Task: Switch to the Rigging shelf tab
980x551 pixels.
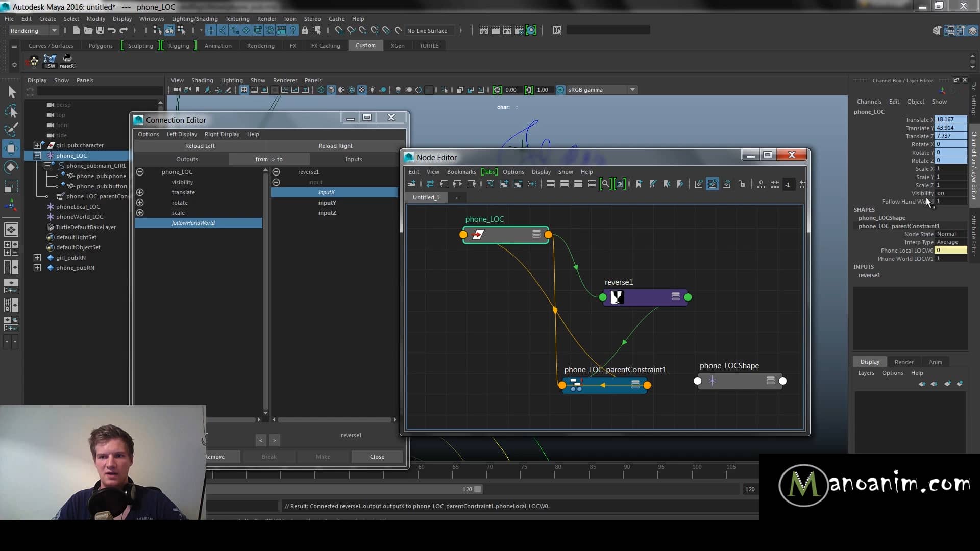Action: 179,45
